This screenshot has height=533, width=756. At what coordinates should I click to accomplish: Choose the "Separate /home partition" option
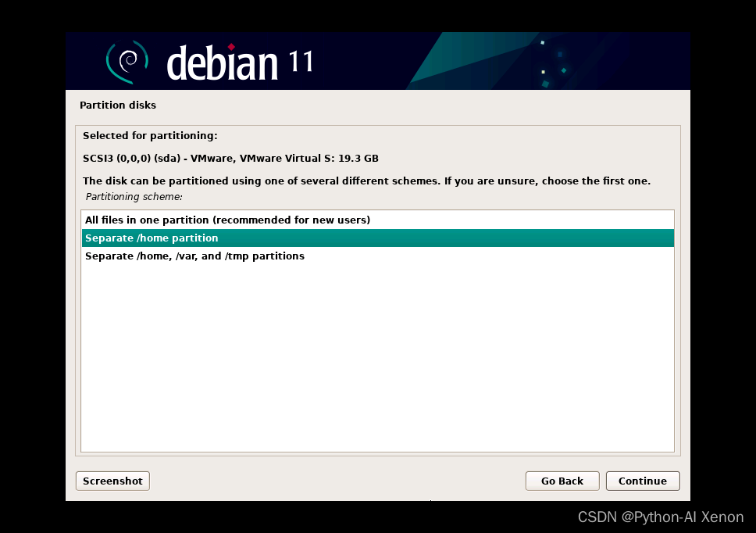coord(152,238)
